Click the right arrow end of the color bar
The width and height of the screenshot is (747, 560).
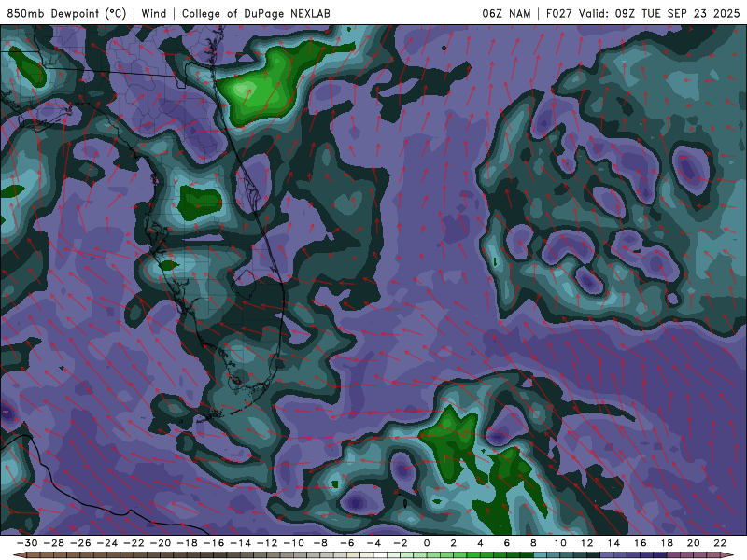pyautogui.click(x=727, y=554)
